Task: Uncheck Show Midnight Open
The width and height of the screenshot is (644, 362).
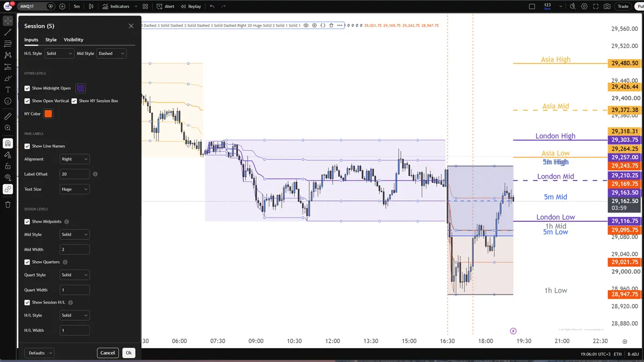Action: tap(27, 88)
